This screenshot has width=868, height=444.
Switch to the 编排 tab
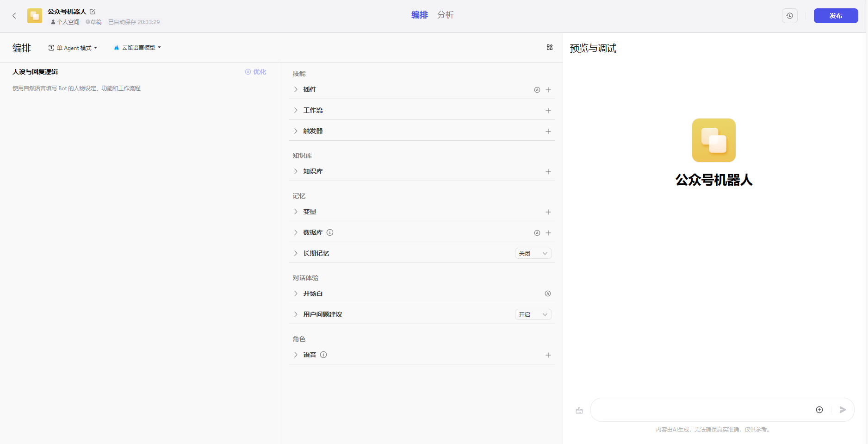pos(419,15)
